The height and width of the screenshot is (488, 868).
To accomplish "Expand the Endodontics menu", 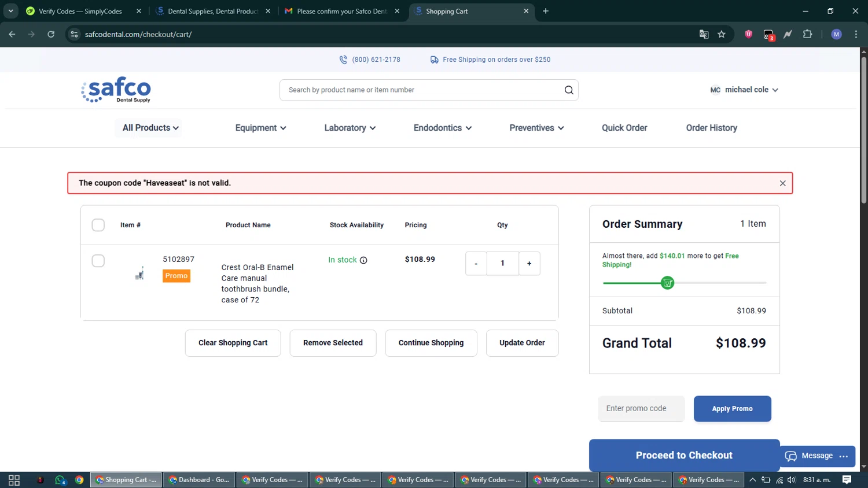I will [x=443, y=128].
